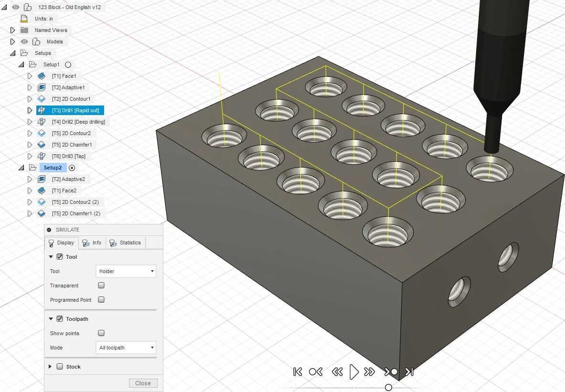Click the Setup1 folder icon
This screenshot has height=392, width=565.
coord(33,64)
